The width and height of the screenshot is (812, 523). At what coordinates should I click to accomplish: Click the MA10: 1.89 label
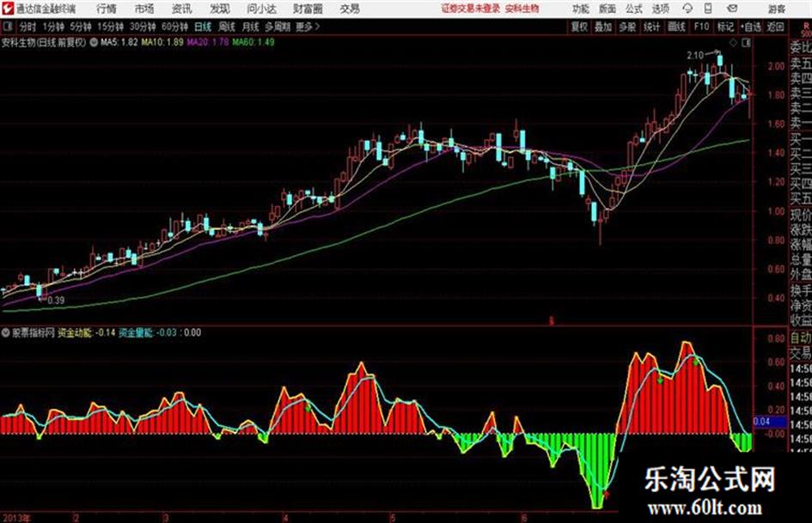coord(162,42)
